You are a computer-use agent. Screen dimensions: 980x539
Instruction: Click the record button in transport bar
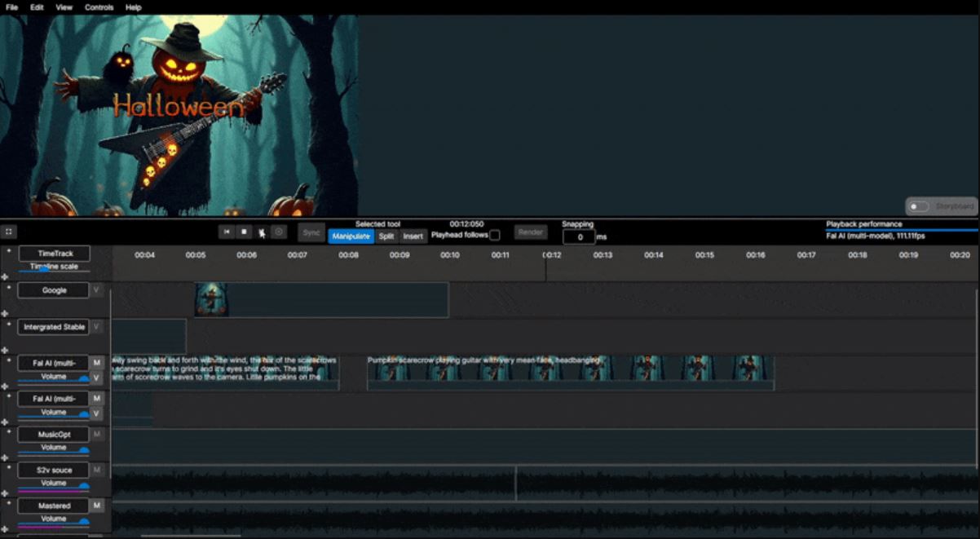pyautogui.click(x=279, y=232)
